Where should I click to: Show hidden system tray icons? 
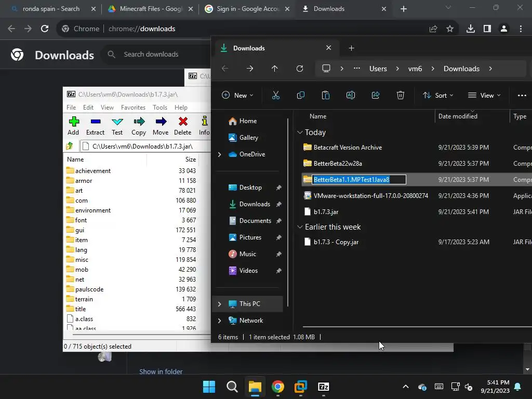pos(405,387)
